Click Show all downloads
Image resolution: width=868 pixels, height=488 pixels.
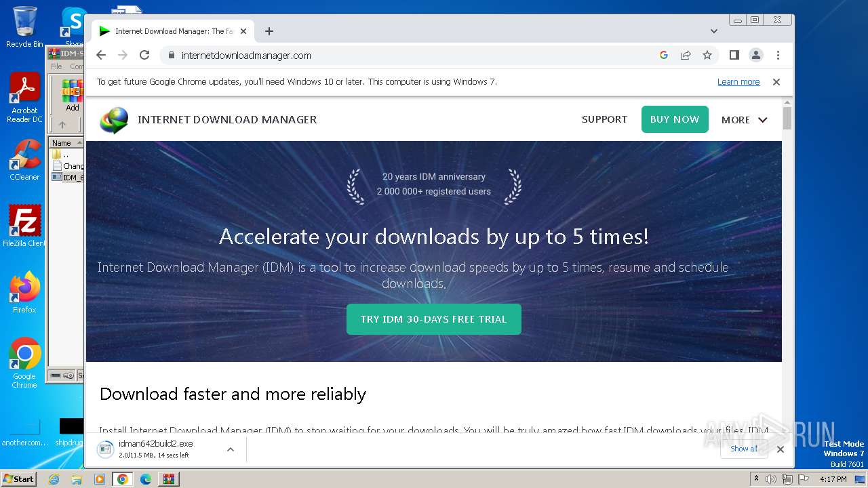coord(744,449)
